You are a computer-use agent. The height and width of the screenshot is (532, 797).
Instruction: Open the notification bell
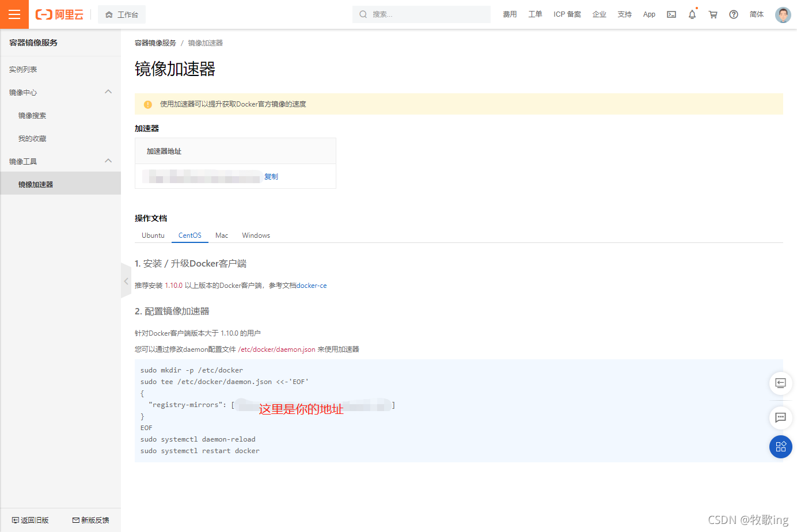692,14
